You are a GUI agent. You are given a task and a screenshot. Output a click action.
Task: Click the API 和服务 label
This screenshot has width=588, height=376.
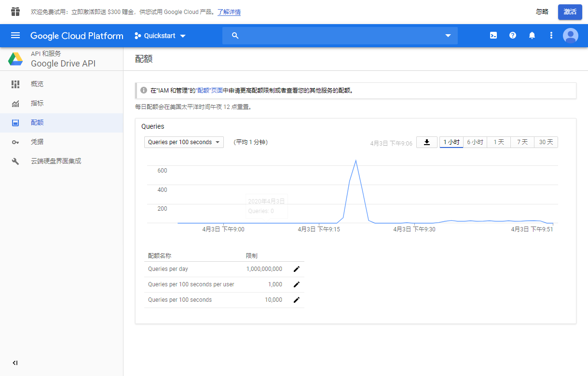[46, 54]
